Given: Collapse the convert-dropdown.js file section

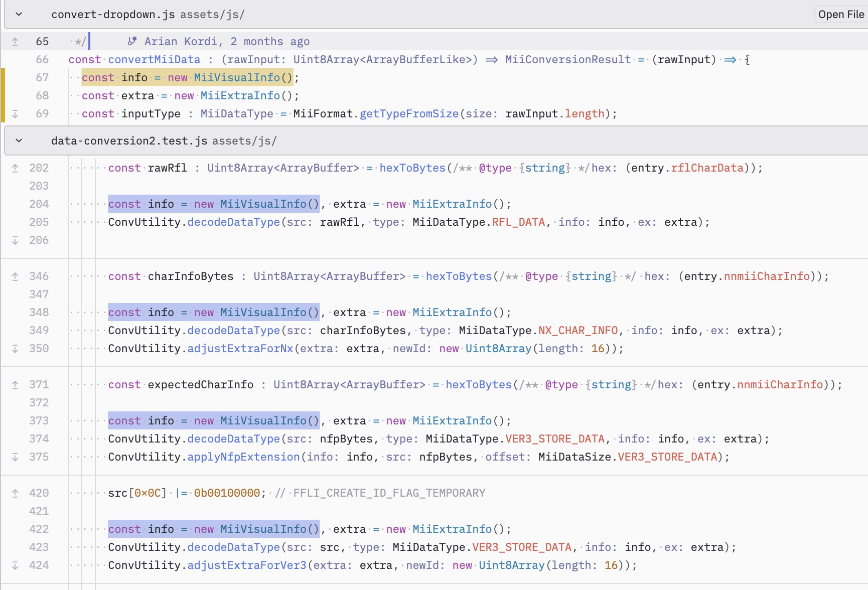Looking at the screenshot, I should coord(19,14).
